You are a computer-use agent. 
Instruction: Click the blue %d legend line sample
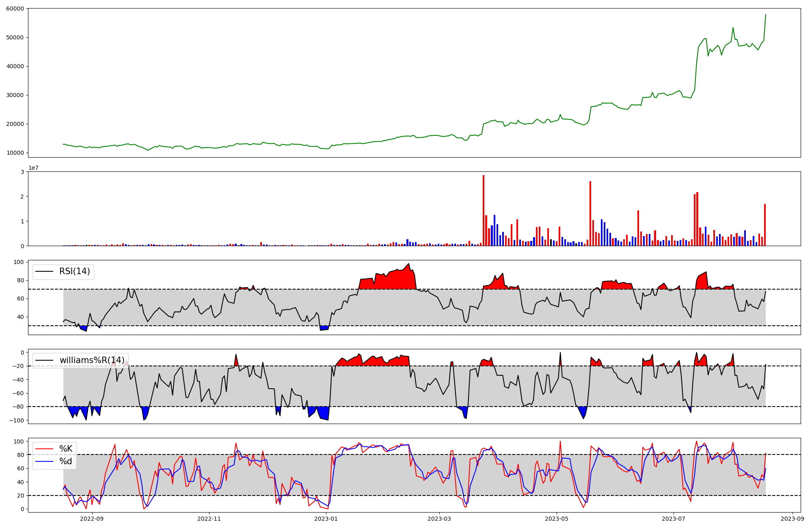click(45, 461)
